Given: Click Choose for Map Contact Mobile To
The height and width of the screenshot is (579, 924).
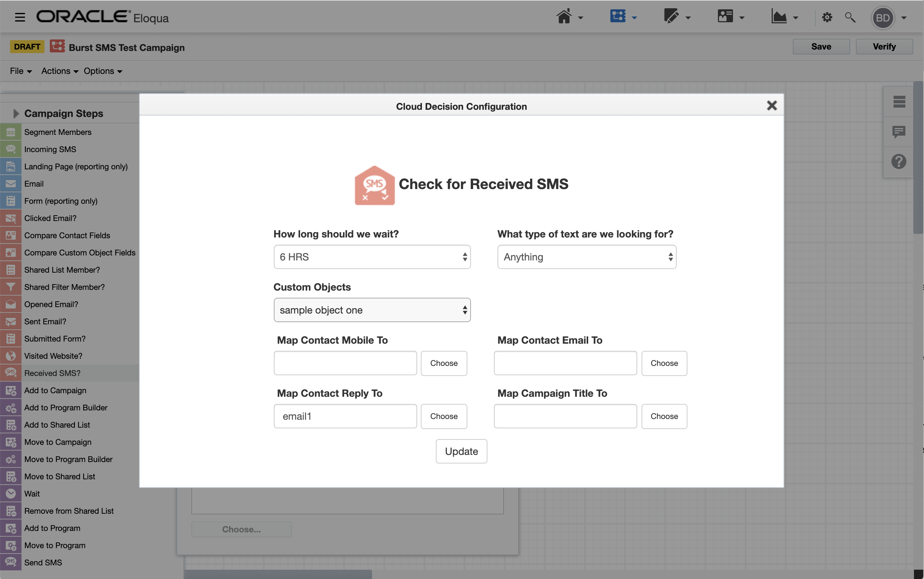Looking at the screenshot, I should pyautogui.click(x=443, y=363).
